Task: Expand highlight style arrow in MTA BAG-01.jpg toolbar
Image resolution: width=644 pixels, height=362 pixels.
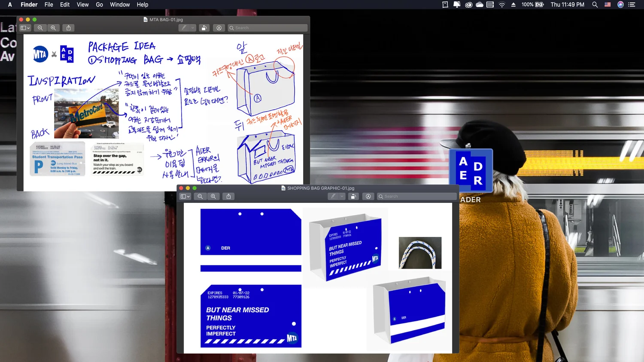Action: (x=193, y=28)
